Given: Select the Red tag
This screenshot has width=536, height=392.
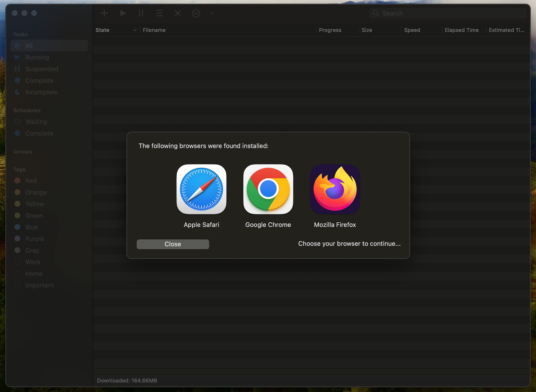Looking at the screenshot, I should click(x=49, y=181).
